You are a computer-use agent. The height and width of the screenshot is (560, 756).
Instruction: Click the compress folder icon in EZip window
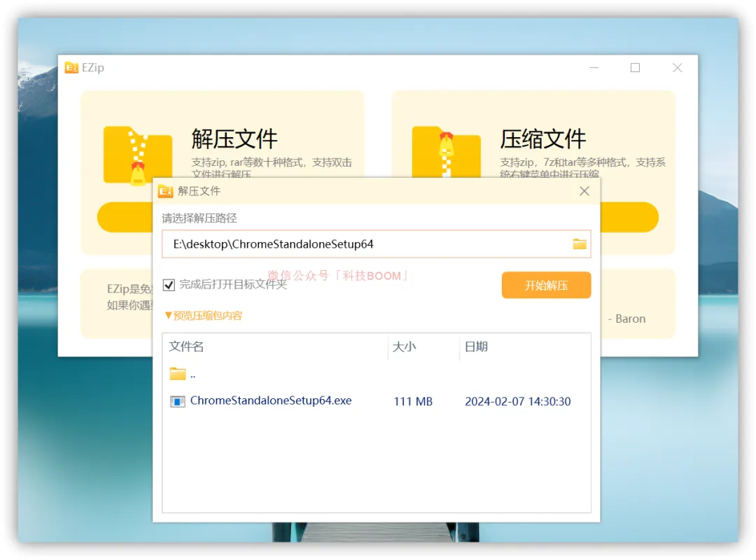(447, 152)
